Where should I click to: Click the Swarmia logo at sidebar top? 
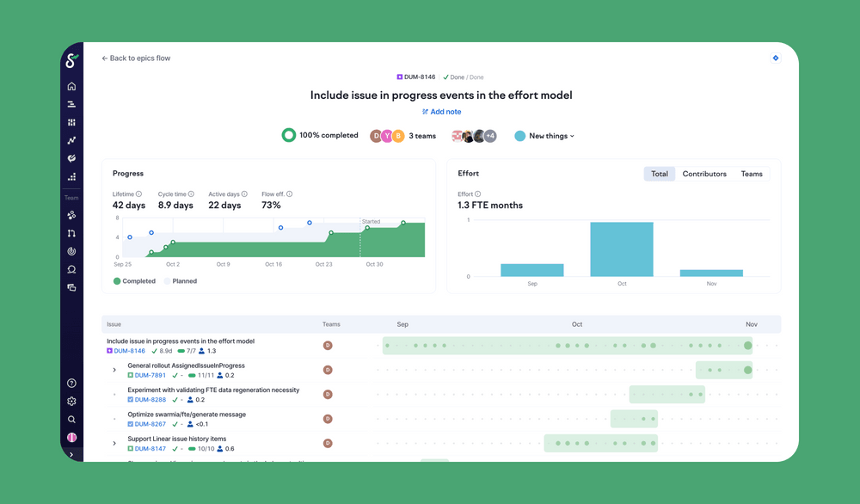tap(72, 62)
